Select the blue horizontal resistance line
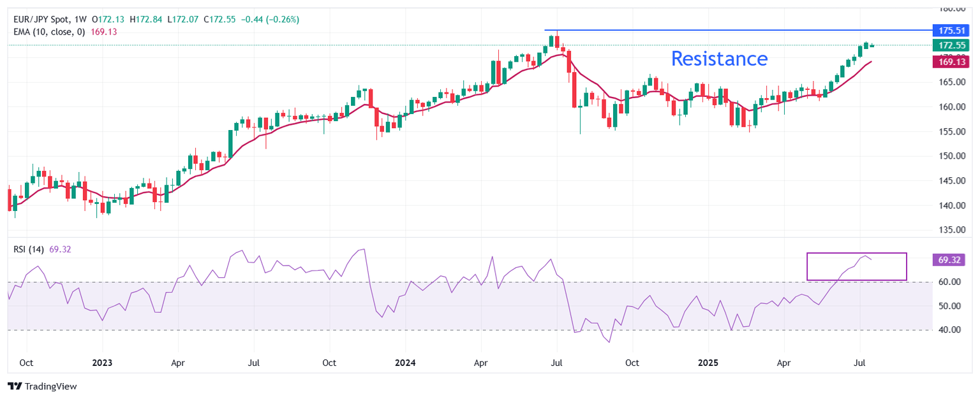 pyautogui.click(x=702, y=30)
